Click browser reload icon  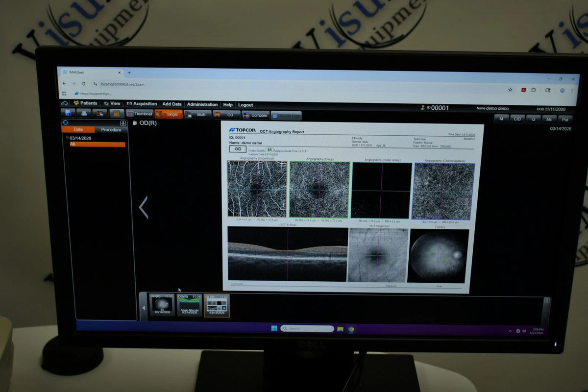click(84, 84)
